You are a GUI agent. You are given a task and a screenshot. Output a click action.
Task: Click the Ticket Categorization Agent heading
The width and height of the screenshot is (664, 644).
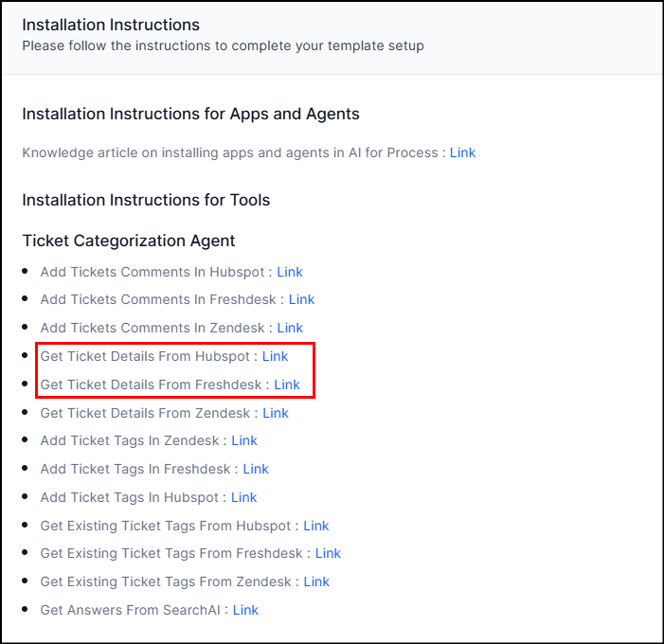[x=129, y=241]
